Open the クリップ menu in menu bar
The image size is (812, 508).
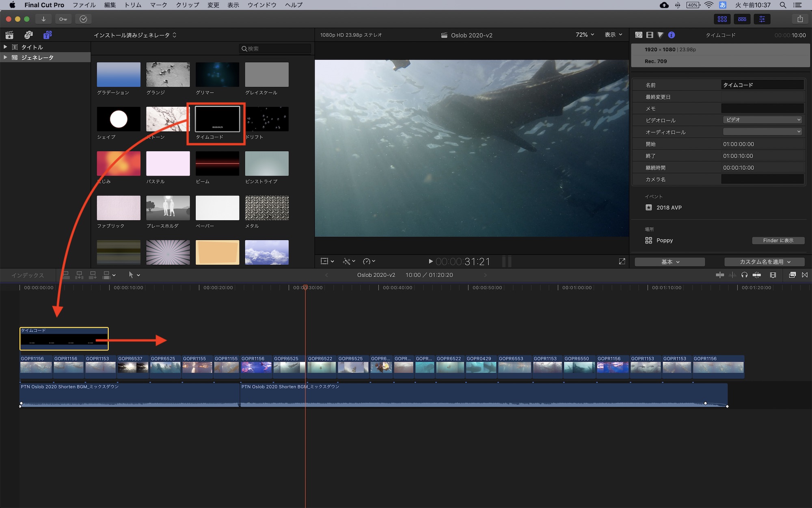coord(187,5)
